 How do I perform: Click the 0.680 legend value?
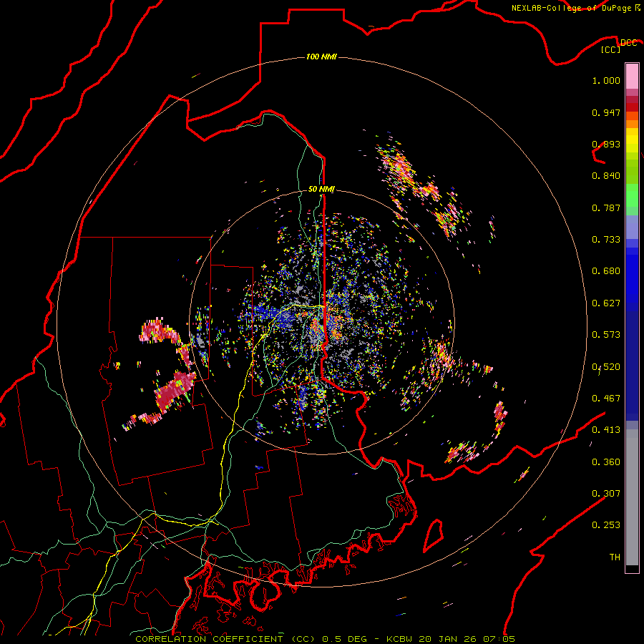[606, 271]
